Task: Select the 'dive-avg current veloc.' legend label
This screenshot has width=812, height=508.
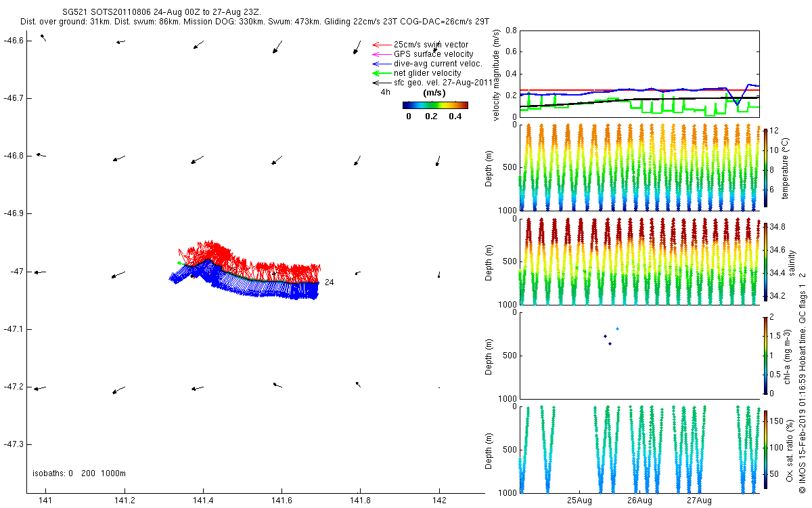Action: pyautogui.click(x=438, y=64)
